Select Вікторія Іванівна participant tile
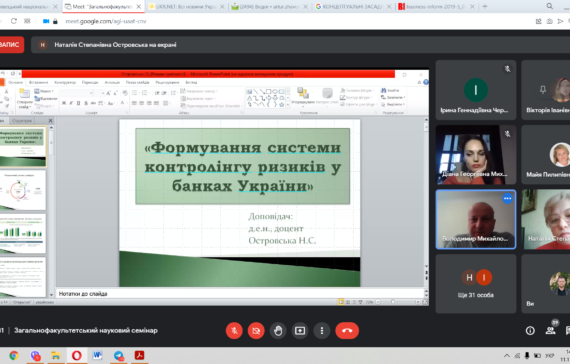The image size is (570, 364). 546,90
